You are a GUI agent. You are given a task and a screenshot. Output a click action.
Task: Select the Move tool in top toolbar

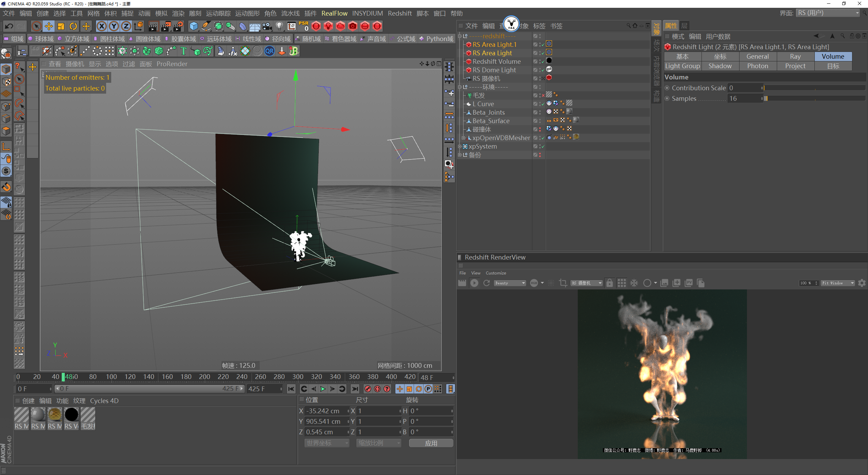(48, 26)
